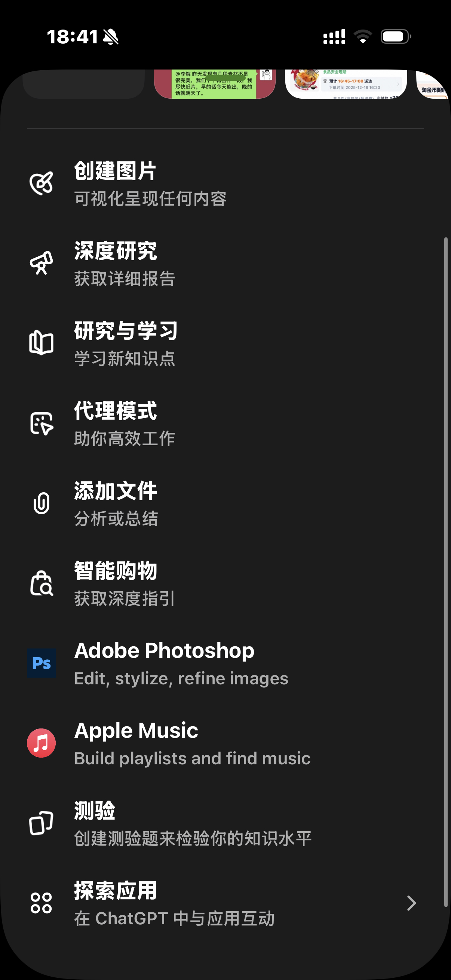Tap the 智能购物 shopping bag icon
Viewport: 451px width, 980px height.
[x=41, y=583]
